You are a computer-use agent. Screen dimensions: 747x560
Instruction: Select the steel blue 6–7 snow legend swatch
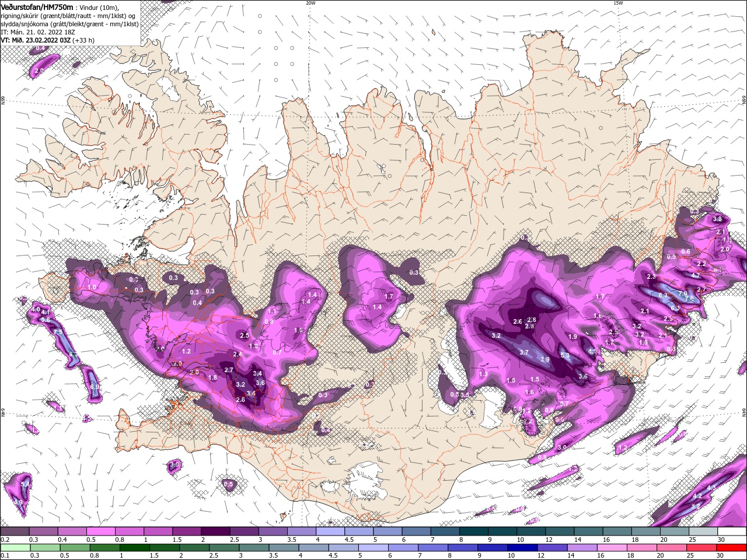[417, 531]
